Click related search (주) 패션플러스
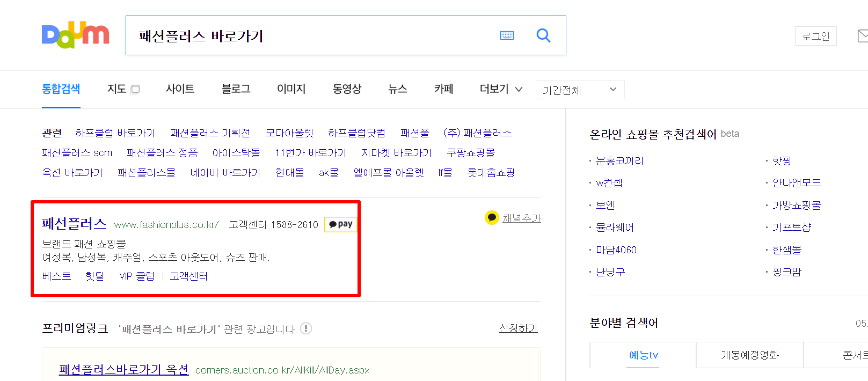Image resolution: width=868 pixels, height=381 pixels. [x=478, y=133]
